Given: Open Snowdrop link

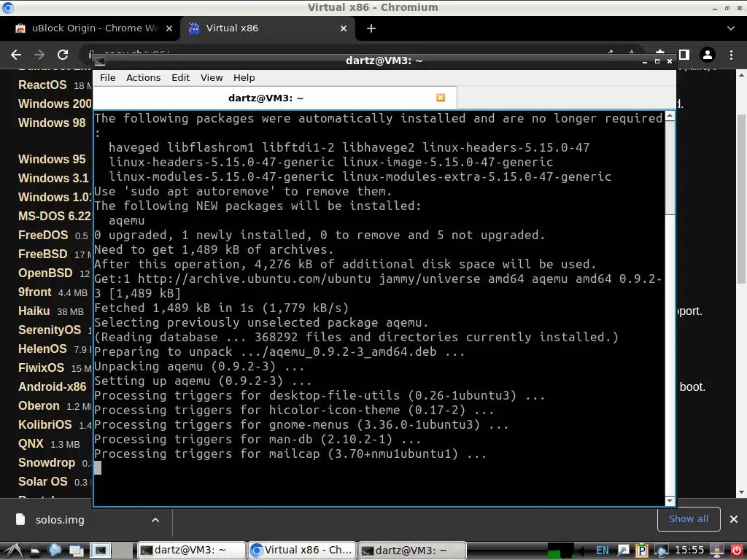Looking at the screenshot, I should [x=47, y=463].
